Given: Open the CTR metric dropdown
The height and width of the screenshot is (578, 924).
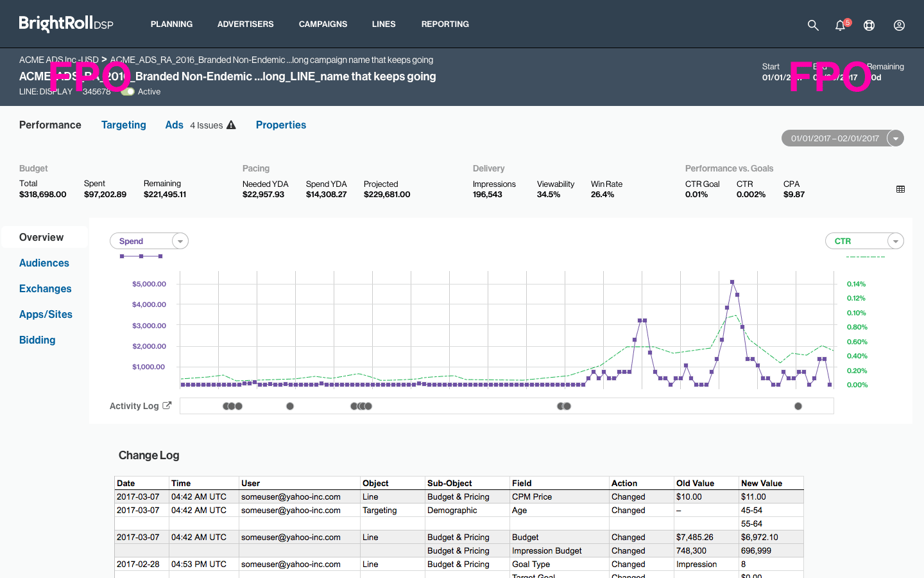Looking at the screenshot, I should tap(895, 241).
